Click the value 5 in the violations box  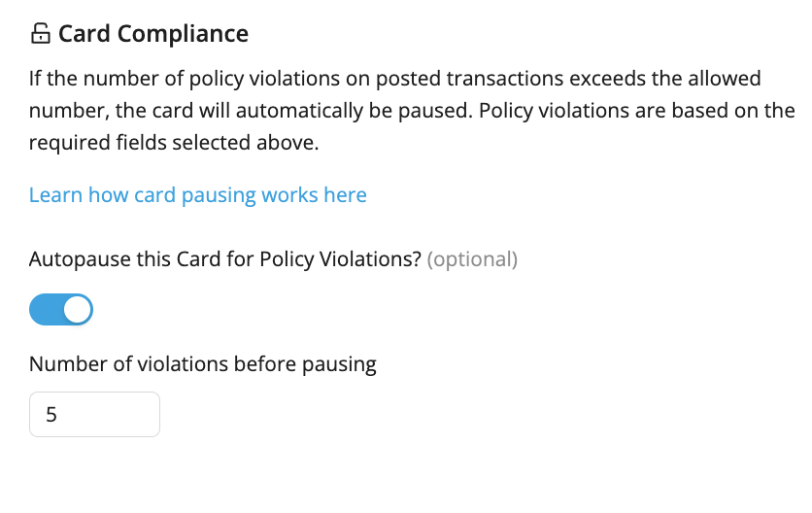[51, 415]
